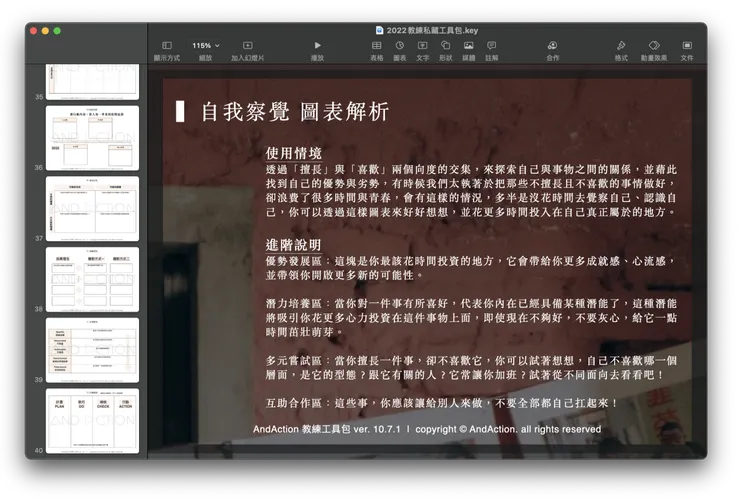This screenshot has height=503, width=740.
Task: Open the Format (格式) inspector
Action: [621, 46]
